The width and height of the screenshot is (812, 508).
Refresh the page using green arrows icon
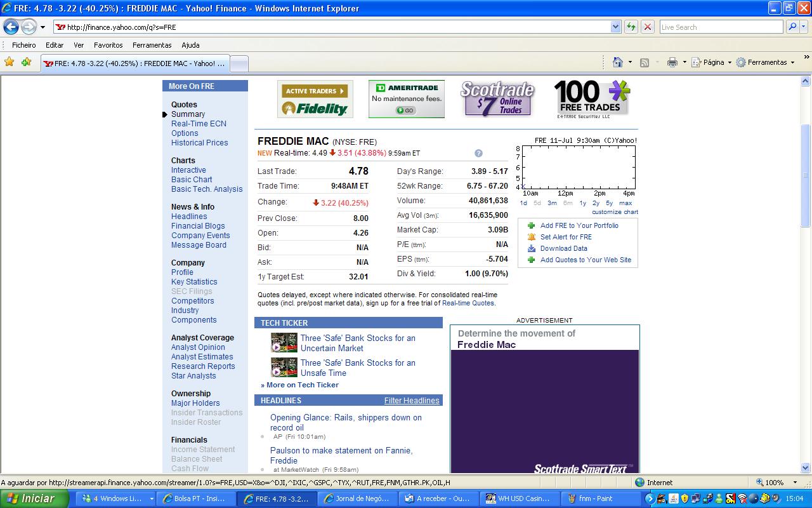[x=631, y=27]
